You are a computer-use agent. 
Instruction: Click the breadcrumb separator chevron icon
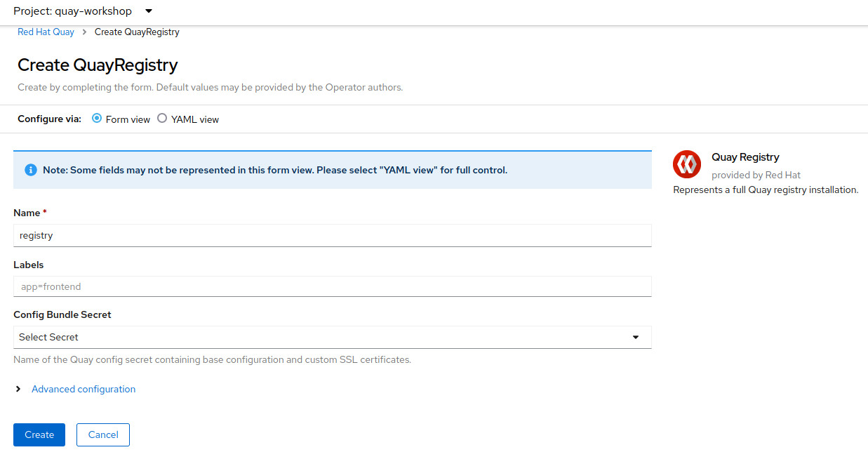tap(84, 32)
